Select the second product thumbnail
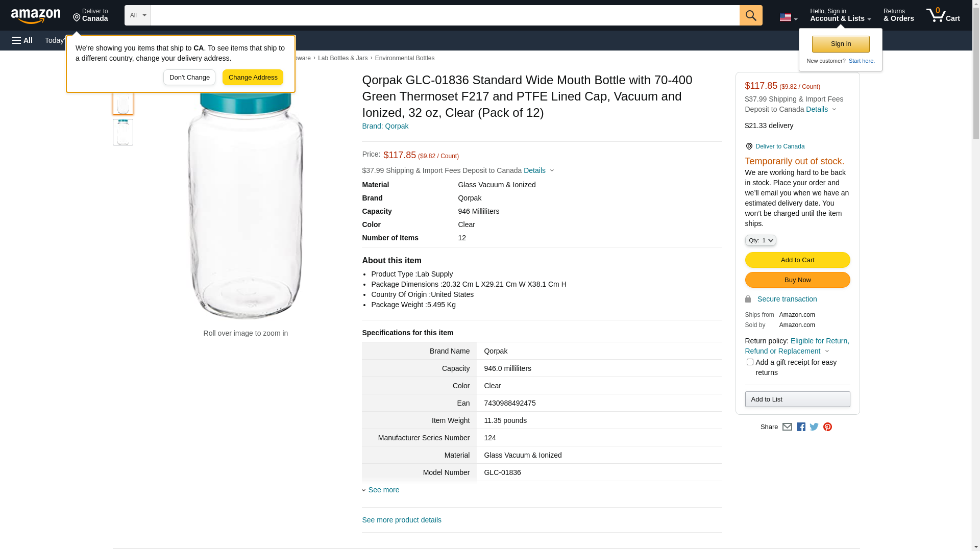 pos(123,132)
